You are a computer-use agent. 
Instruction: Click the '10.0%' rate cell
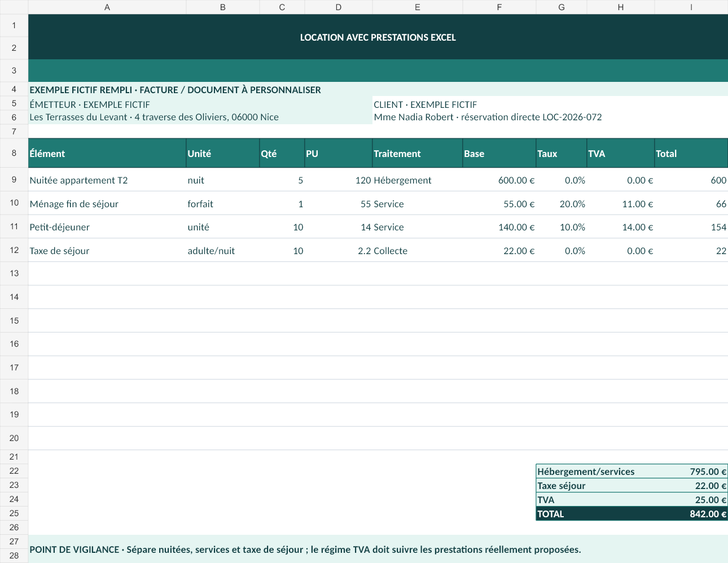[562, 226]
